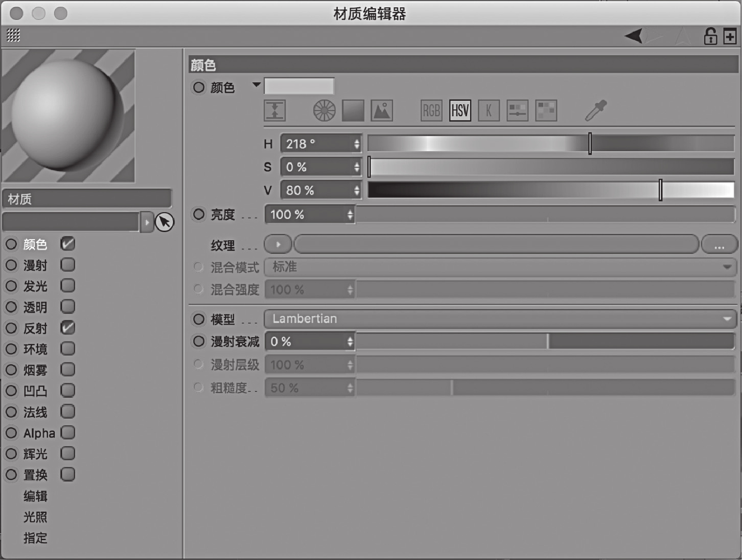Click the long 纹理 texture bar

tap(496, 245)
